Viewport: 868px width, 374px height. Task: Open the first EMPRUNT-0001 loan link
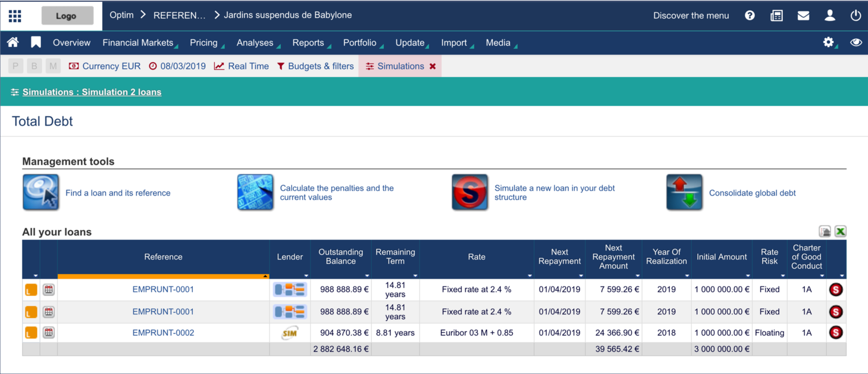point(163,289)
